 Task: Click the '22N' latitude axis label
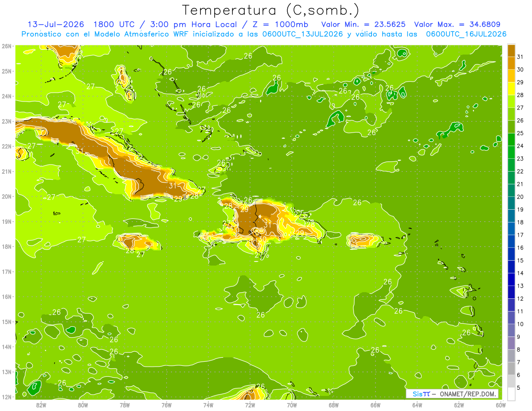coord(7,146)
